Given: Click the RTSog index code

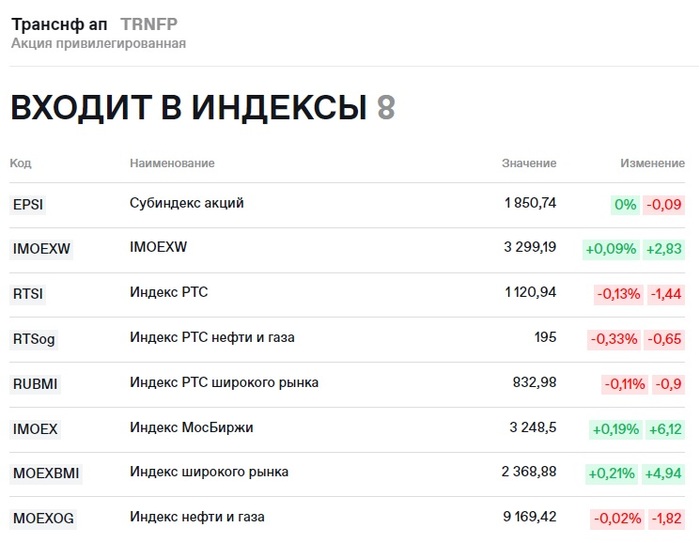Looking at the screenshot, I should pos(34,339).
